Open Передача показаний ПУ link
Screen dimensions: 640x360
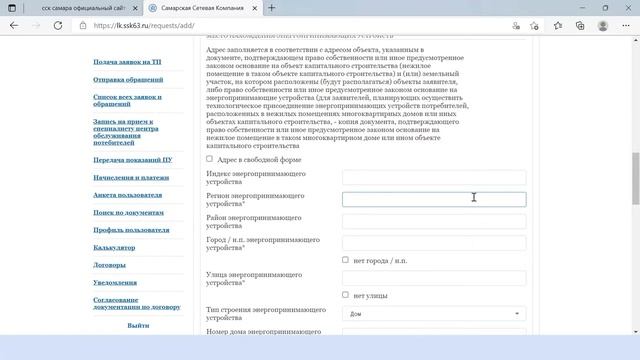click(133, 160)
